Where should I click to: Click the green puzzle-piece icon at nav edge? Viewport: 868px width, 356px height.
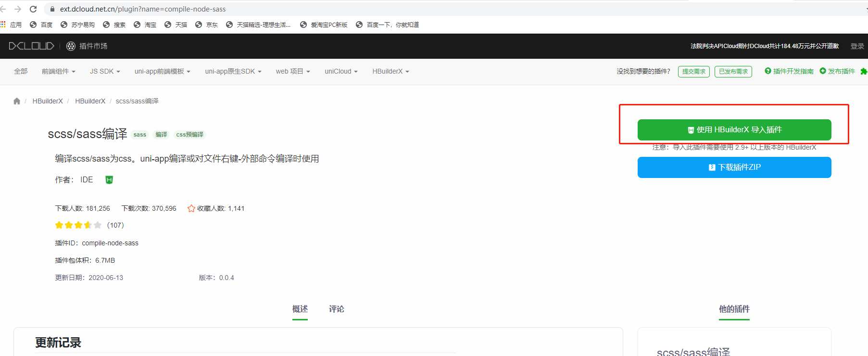click(x=864, y=71)
